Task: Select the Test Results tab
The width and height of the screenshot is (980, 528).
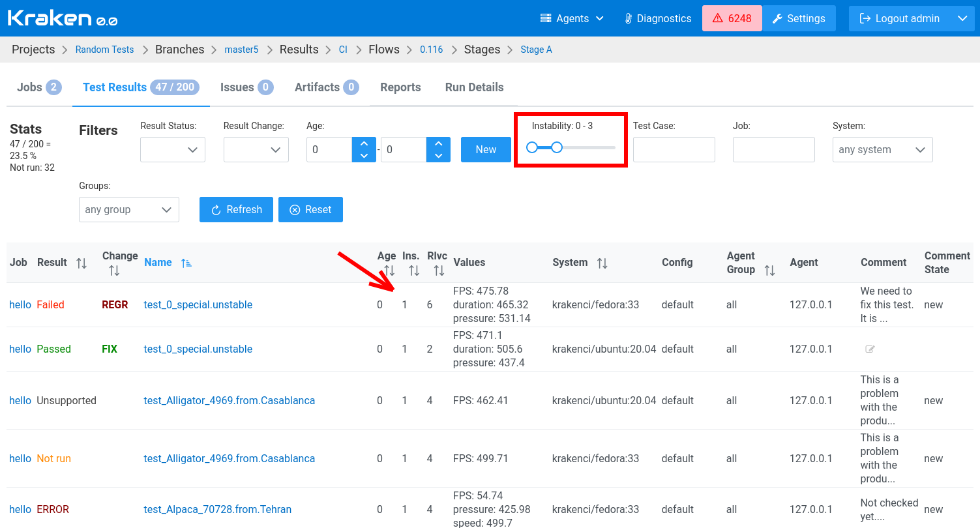Action: click(x=141, y=87)
